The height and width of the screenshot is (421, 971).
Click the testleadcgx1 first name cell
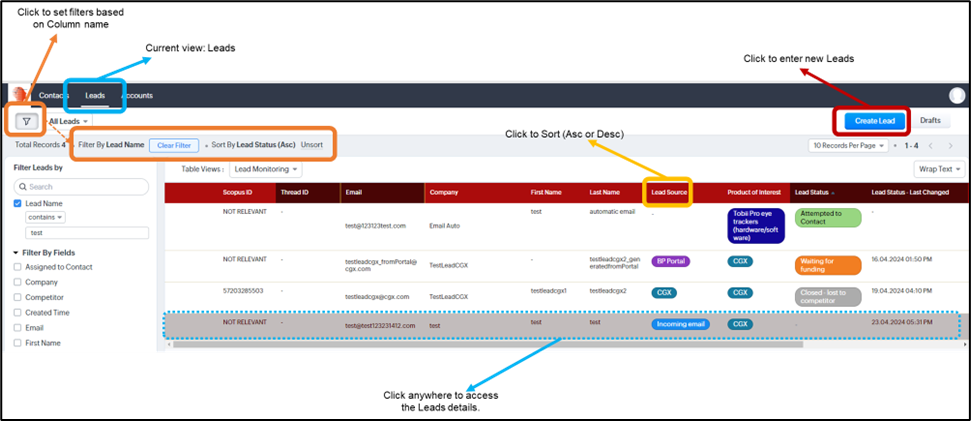point(549,290)
